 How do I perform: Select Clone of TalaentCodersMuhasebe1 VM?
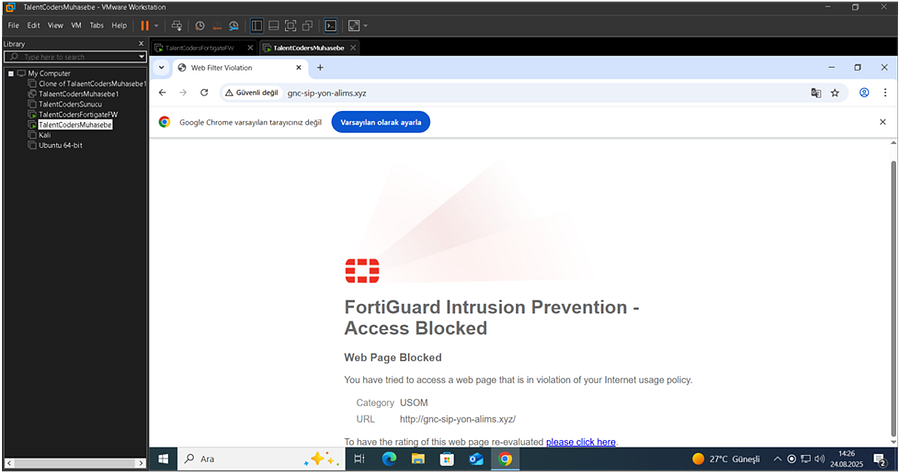pos(92,84)
